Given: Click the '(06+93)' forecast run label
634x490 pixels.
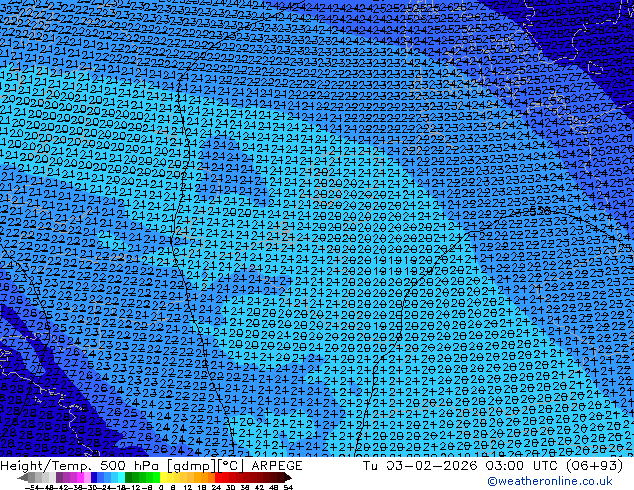Looking at the screenshot, I should tap(594, 465).
